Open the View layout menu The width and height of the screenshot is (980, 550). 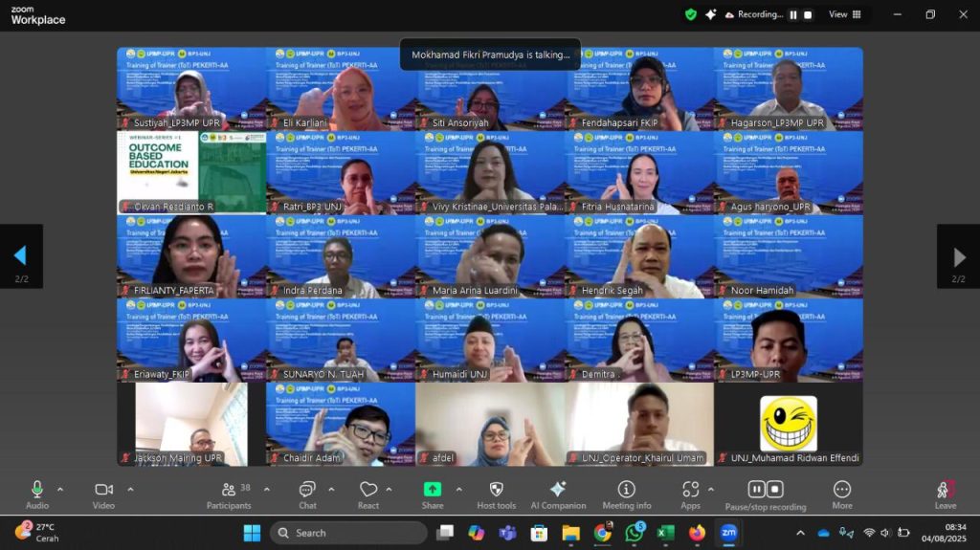click(x=844, y=14)
